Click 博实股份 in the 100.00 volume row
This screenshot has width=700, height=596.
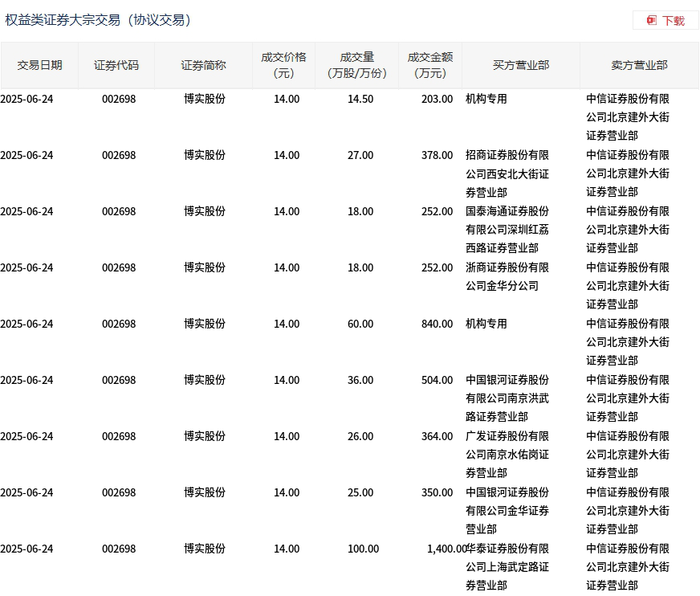(x=204, y=549)
